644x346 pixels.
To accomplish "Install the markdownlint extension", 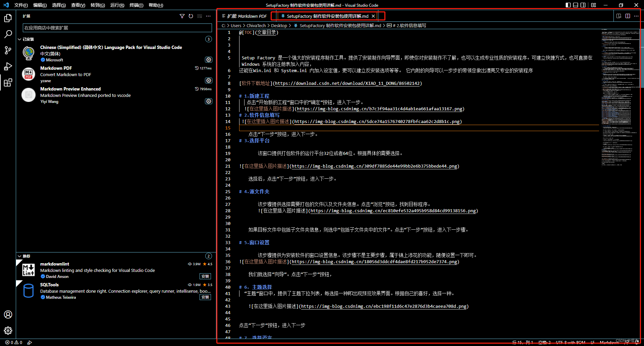I will coord(205,277).
